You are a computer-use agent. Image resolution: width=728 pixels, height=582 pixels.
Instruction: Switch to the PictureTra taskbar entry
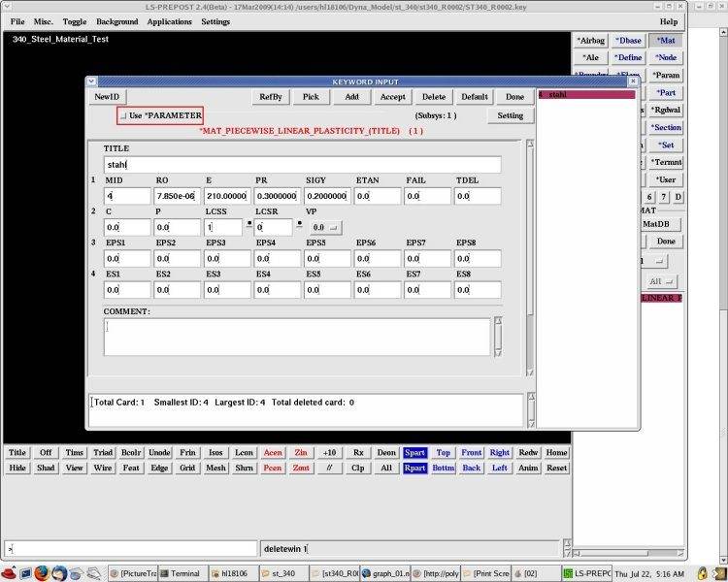click(x=133, y=573)
